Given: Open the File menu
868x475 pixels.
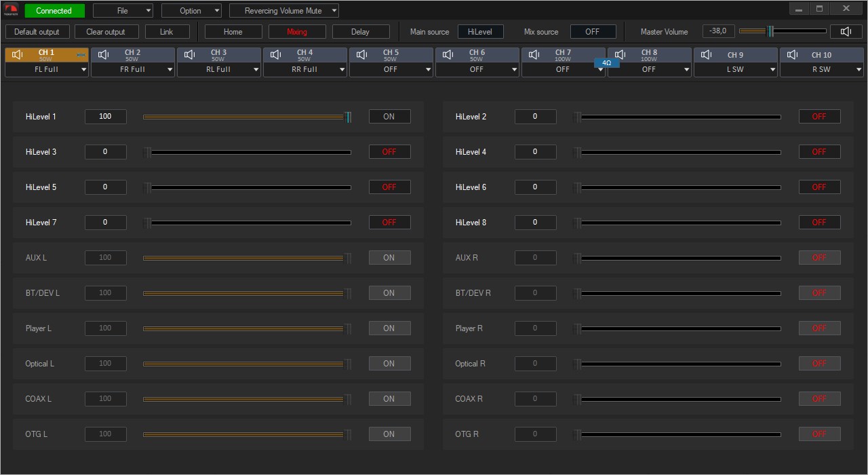Looking at the screenshot, I should point(123,11).
